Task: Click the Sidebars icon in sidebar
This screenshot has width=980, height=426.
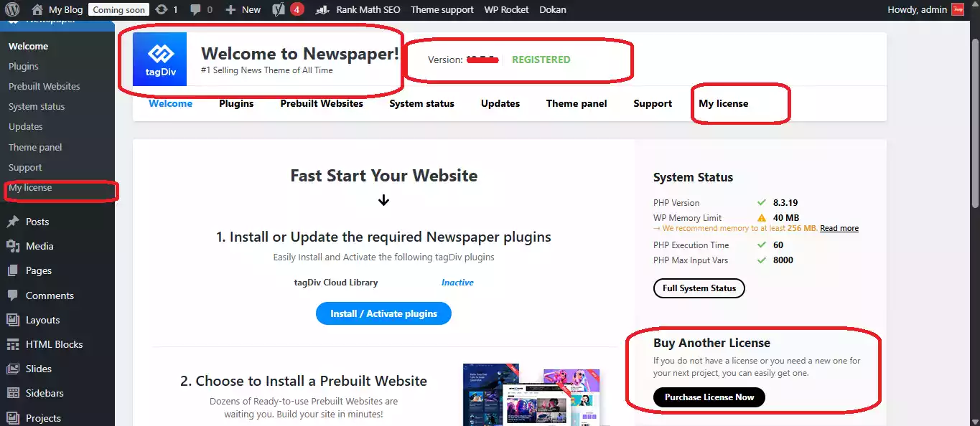Action: (x=13, y=393)
